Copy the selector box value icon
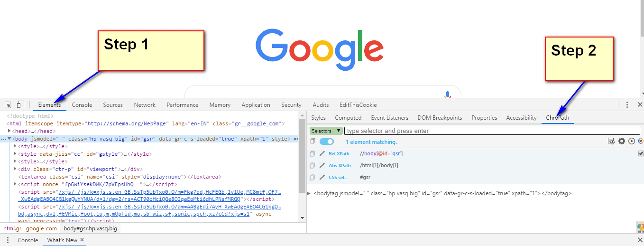This screenshot has height=246, width=644. [312, 142]
